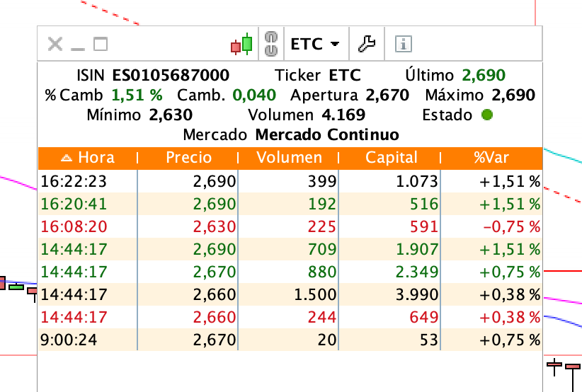
Task: Open the wrench settings icon
Action: (x=367, y=44)
